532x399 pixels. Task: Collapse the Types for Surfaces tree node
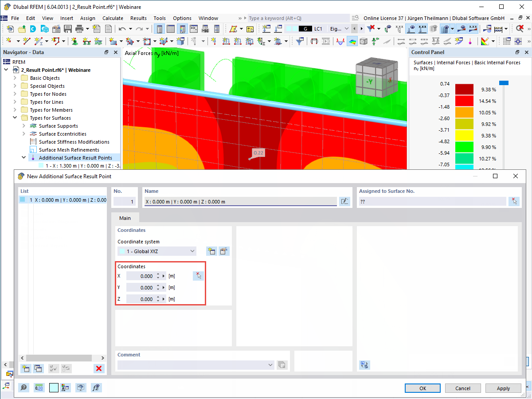(x=15, y=117)
